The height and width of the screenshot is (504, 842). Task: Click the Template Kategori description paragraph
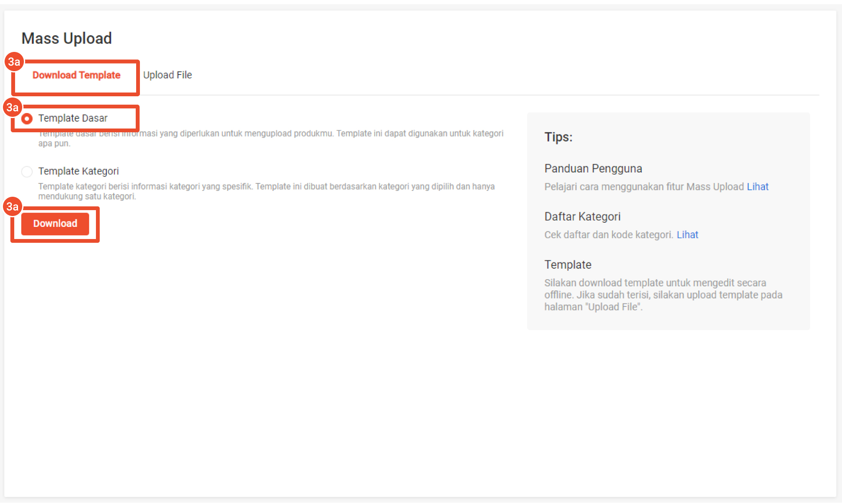click(x=266, y=191)
